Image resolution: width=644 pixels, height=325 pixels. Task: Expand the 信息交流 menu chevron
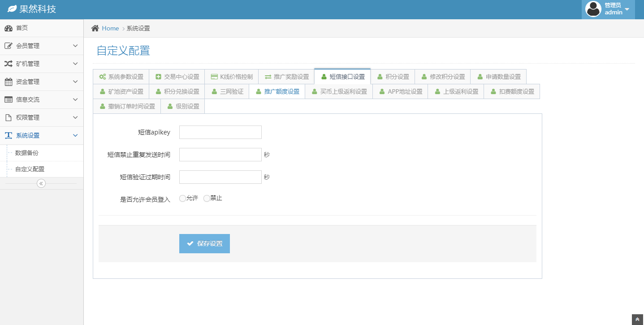point(75,100)
